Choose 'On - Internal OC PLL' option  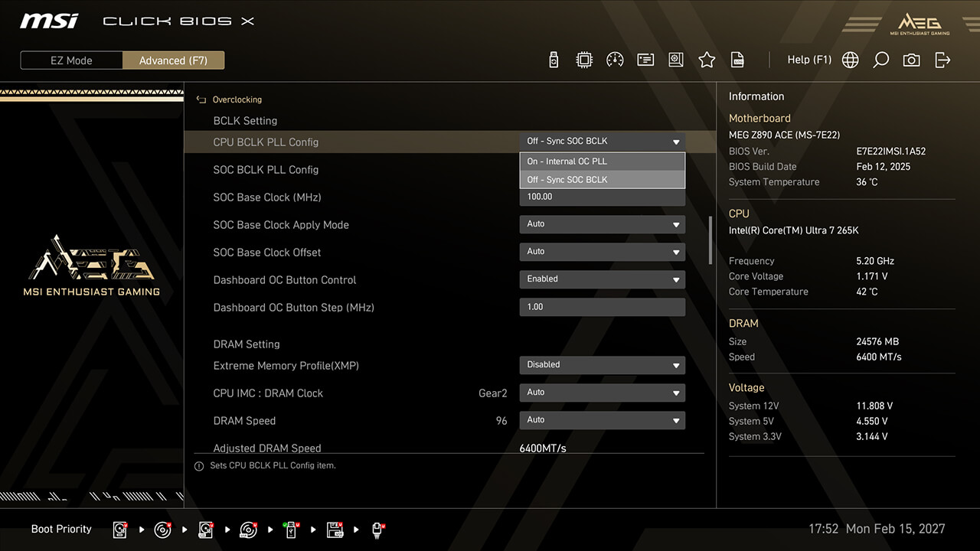pyautogui.click(x=602, y=161)
